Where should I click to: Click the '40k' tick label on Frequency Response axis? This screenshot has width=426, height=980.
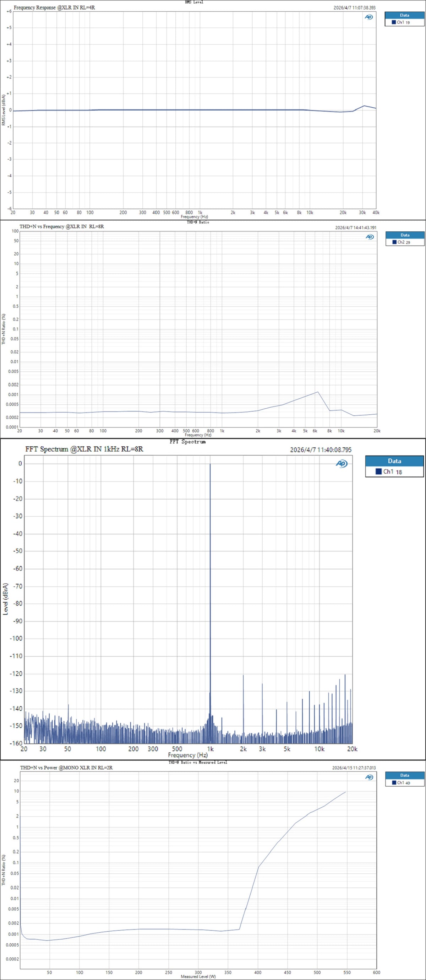[376, 212]
